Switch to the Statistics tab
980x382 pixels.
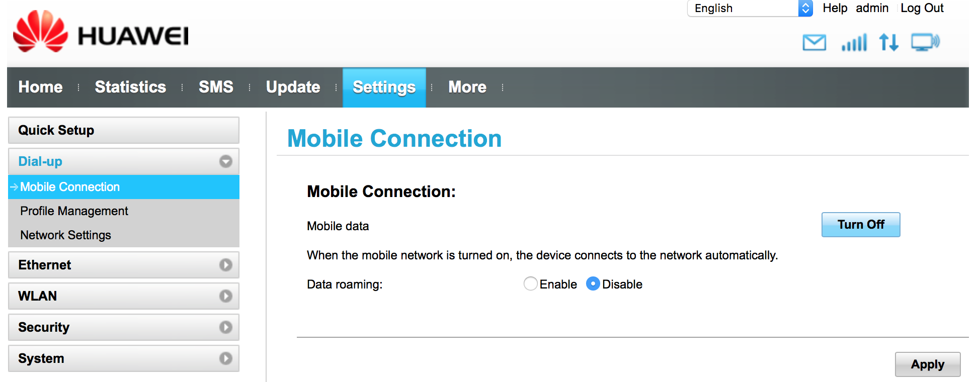coord(130,87)
